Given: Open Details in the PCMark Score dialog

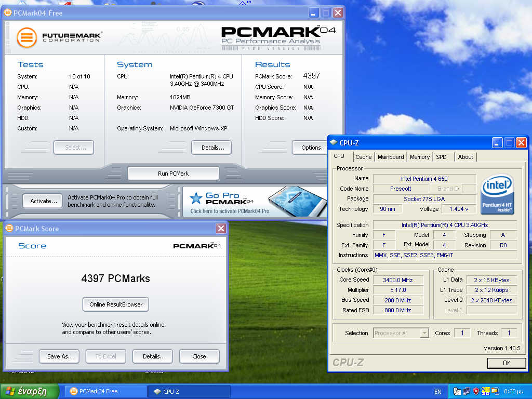Looking at the screenshot, I should [153, 356].
